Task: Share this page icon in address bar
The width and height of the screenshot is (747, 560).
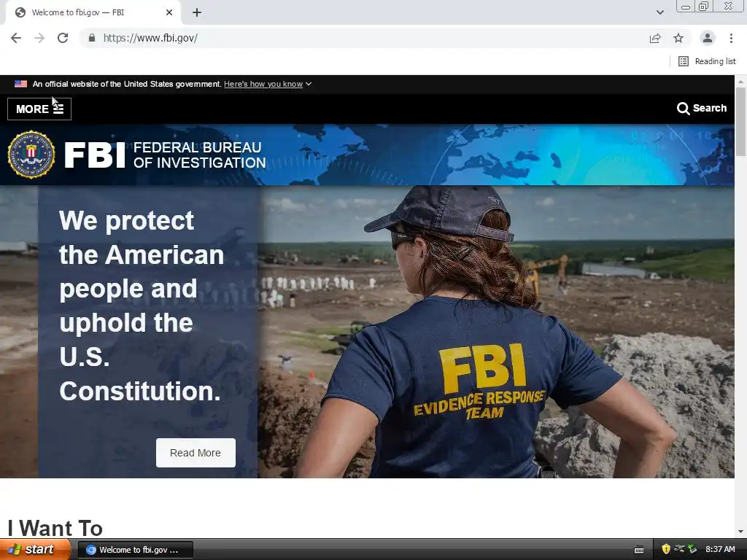Action: pyautogui.click(x=655, y=38)
